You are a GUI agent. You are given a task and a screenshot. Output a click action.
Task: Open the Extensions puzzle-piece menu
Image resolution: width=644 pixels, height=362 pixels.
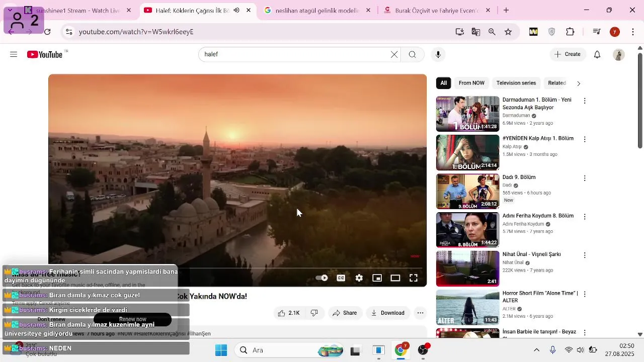[x=570, y=32]
